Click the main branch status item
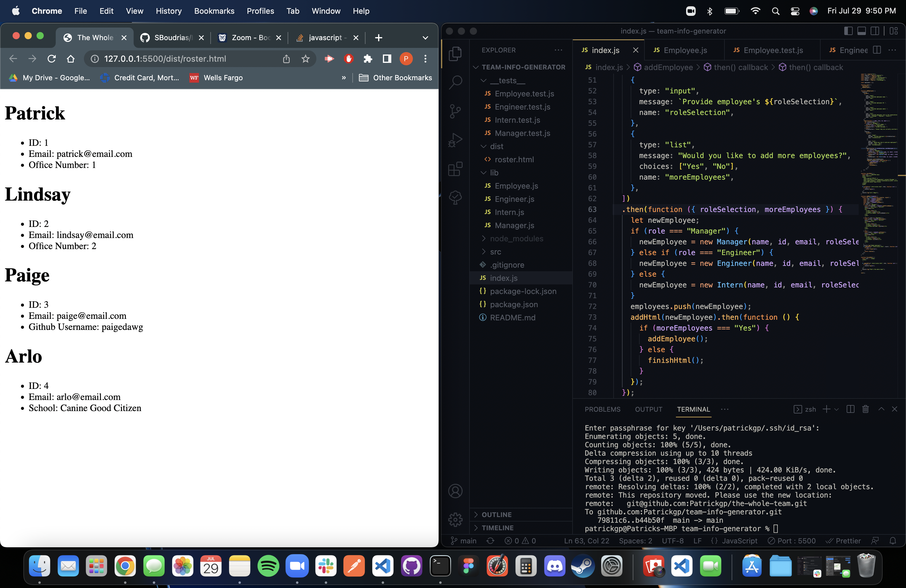The height and width of the screenshot is (588, 906). click(x=463, y=541)
